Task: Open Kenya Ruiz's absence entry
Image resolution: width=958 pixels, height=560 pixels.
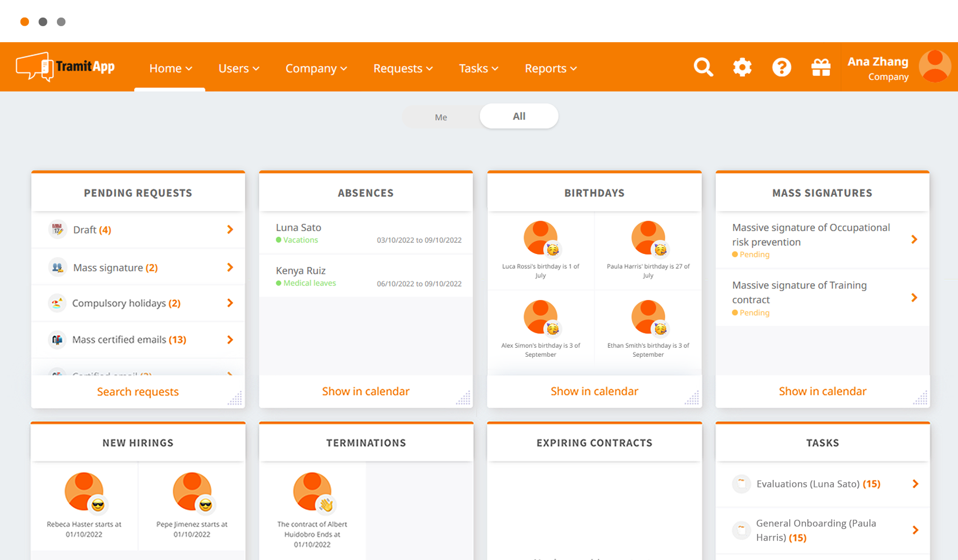Action: click(366, 276)
